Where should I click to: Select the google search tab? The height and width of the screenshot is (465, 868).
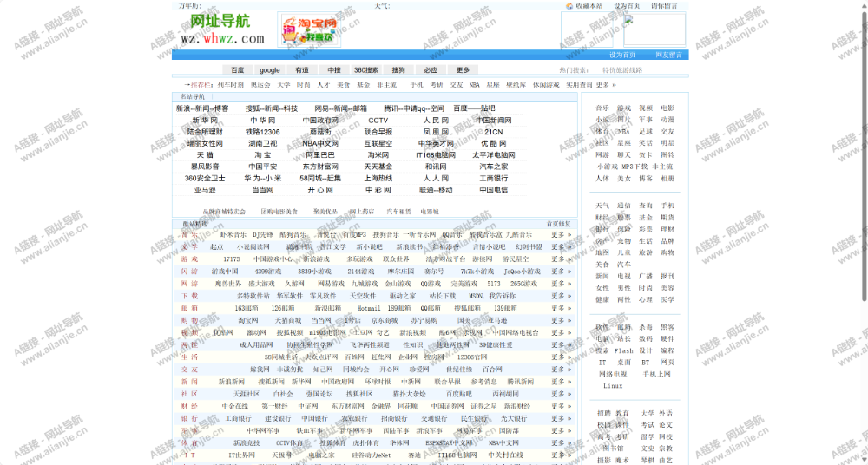[x=270, y=69]
